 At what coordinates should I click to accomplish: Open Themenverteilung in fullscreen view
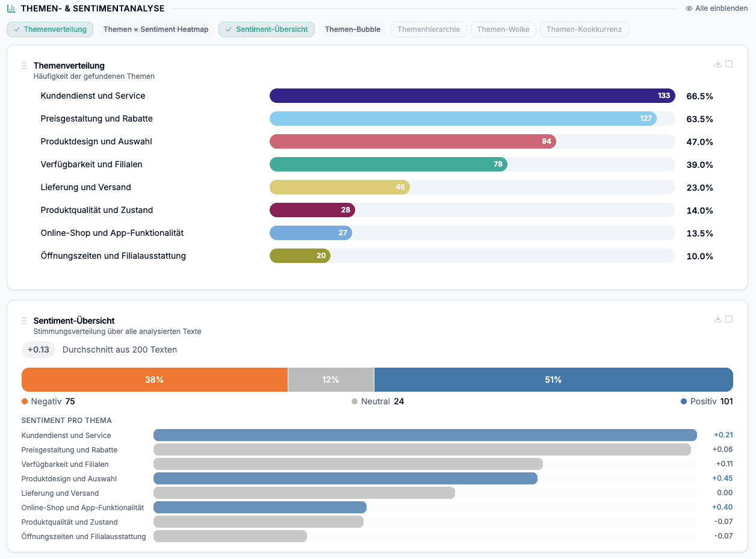[730, 63]
